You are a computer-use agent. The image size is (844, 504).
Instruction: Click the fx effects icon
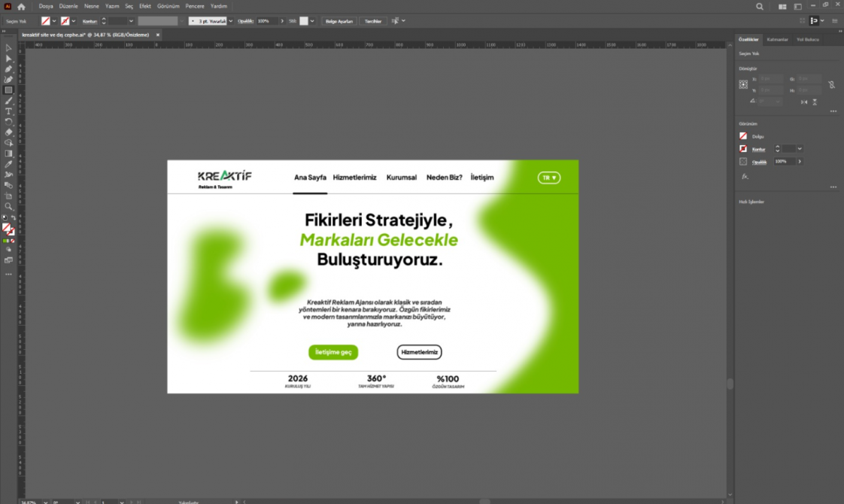(745, 177)
